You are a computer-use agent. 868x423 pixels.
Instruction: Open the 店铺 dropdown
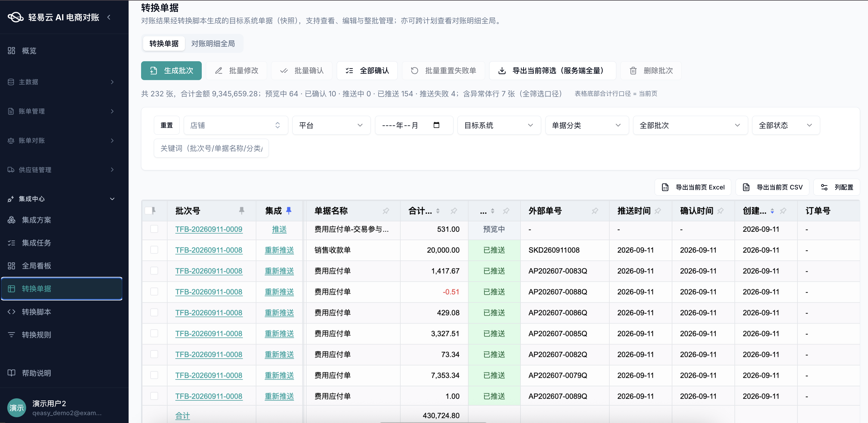coord(235,125)
